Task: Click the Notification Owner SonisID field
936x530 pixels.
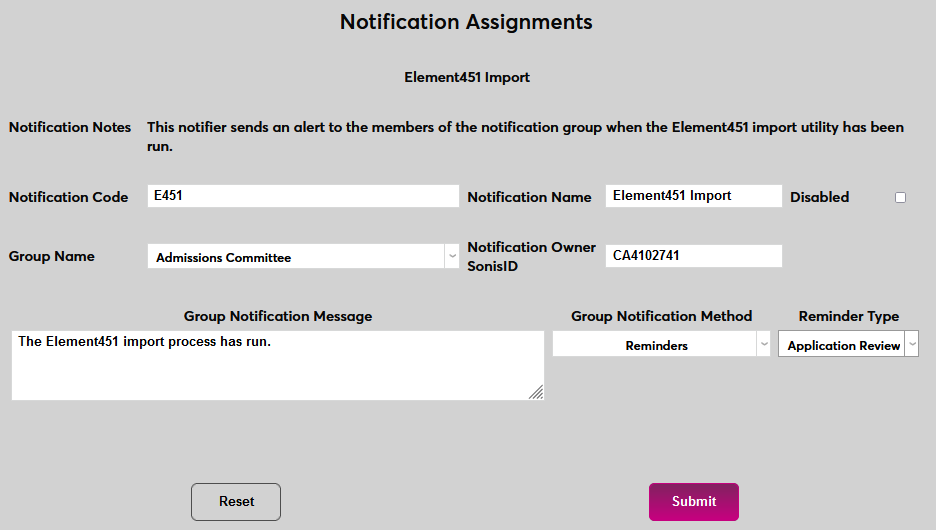Action: (693, 256)
